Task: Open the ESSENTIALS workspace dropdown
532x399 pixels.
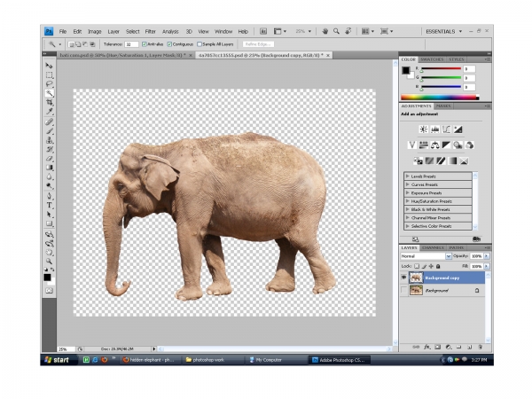Action: 444,31
